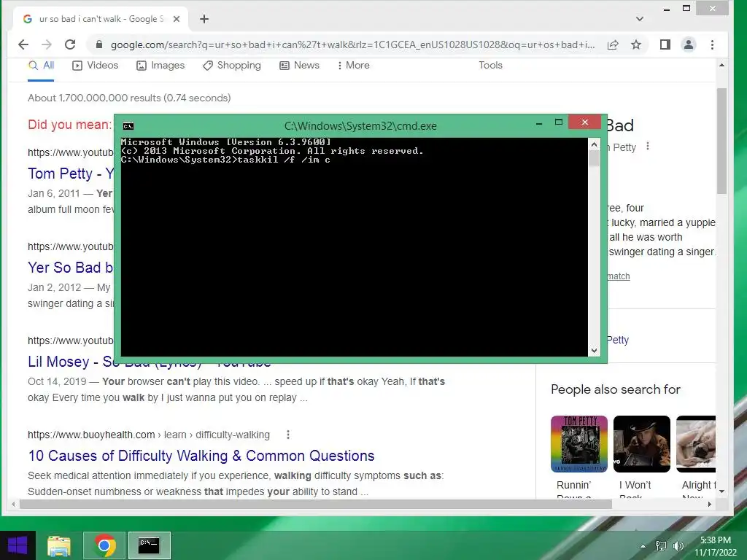Click page vertical scrollbar up arrow
Viewport: 747px width, 560px height.
click(721, 65)
